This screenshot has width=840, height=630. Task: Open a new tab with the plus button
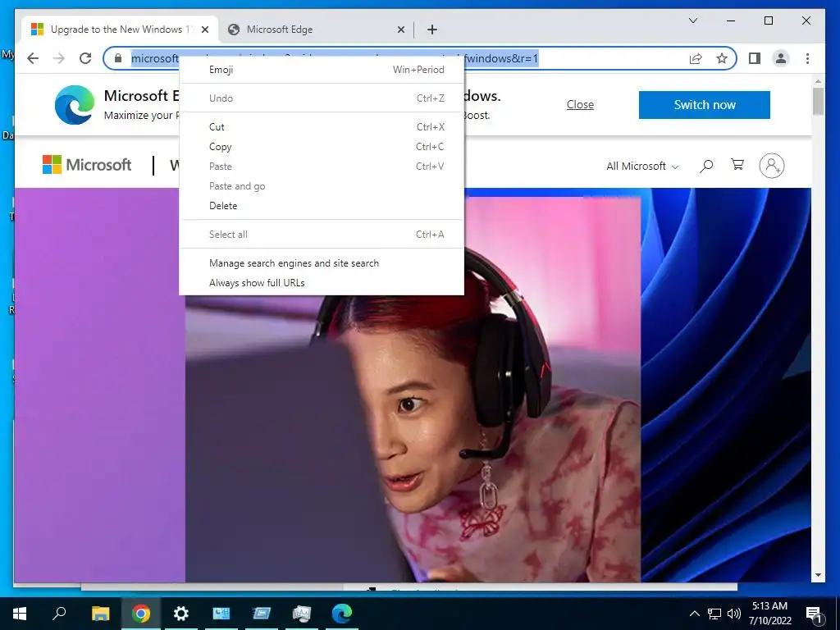(432, 30)
